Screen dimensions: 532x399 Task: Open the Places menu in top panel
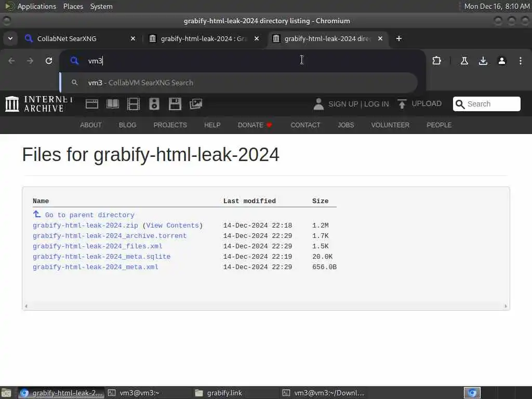coord(73,6)
